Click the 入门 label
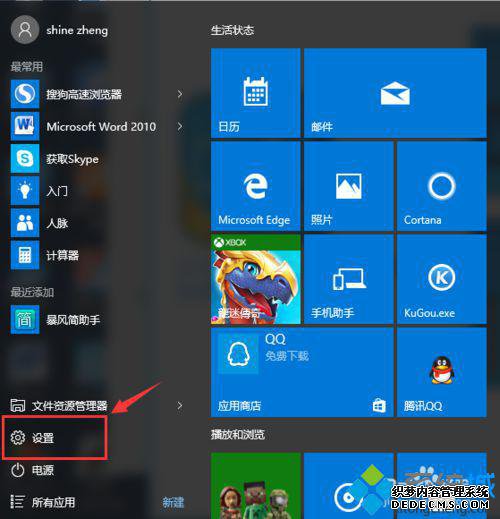Screen dimensions: 500x519 point(57,191)
